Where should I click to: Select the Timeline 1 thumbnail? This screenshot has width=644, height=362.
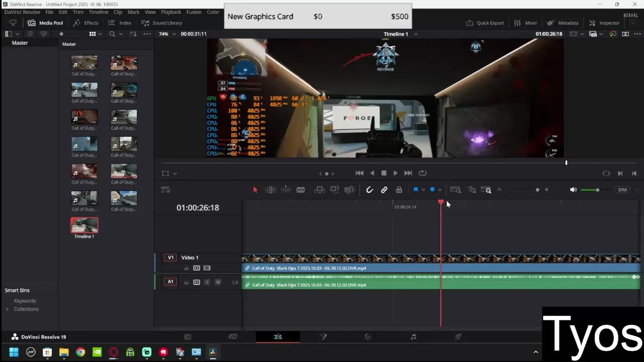[84, 226]
